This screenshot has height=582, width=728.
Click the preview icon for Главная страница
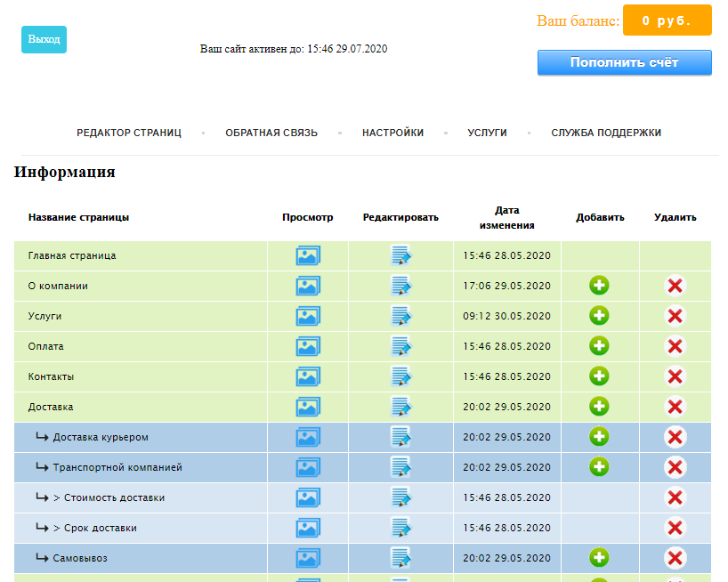coord(308,256)
